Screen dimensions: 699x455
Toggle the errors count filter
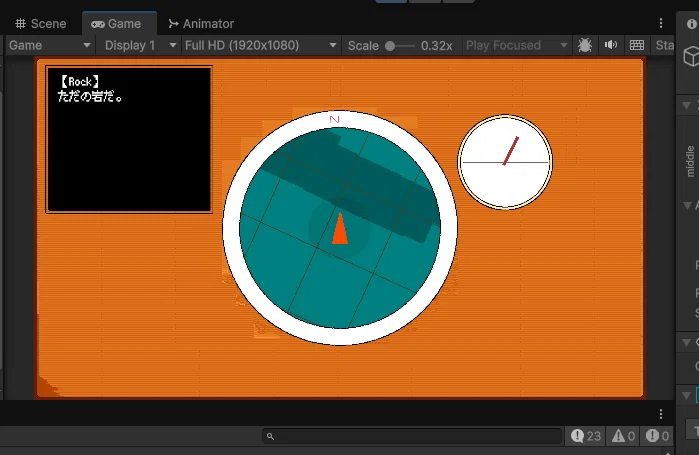point(658,436)
